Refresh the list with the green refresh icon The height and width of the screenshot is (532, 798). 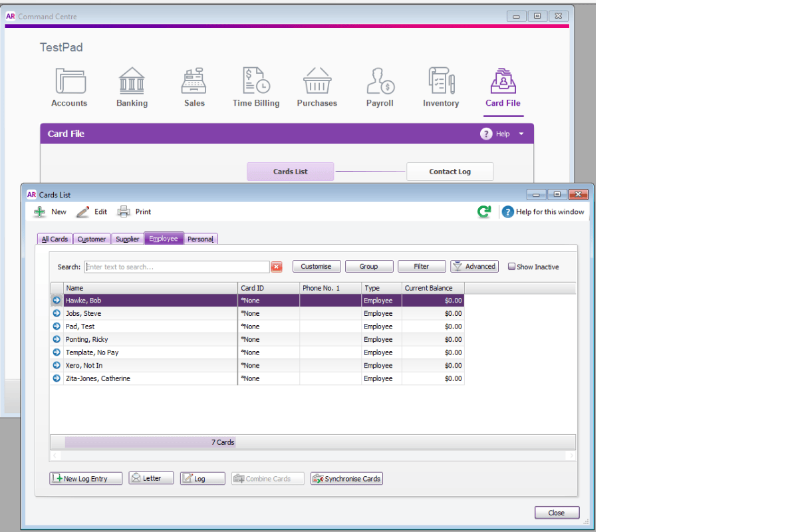pyautogui.click(x=484, y=211)
